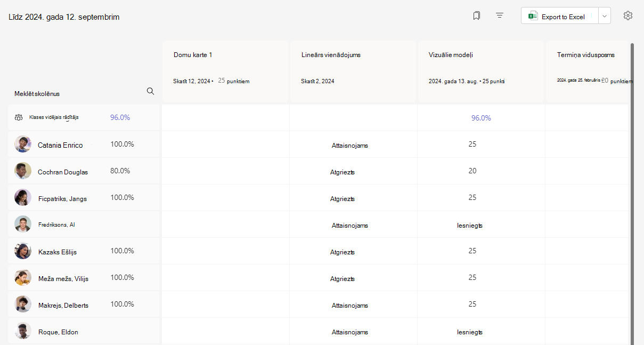Click the Klases vidējais rādītājs label

click(54, 117)
